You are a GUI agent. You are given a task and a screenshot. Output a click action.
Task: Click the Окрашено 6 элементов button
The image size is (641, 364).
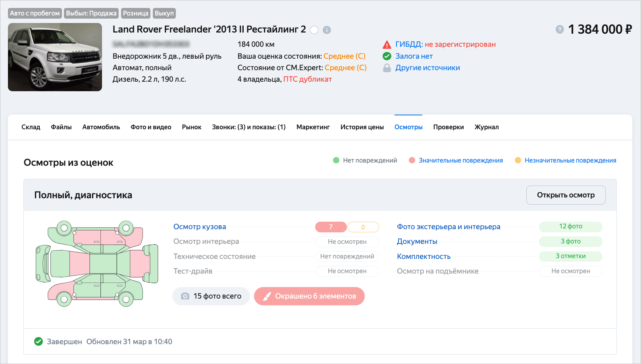click(309, 296)
